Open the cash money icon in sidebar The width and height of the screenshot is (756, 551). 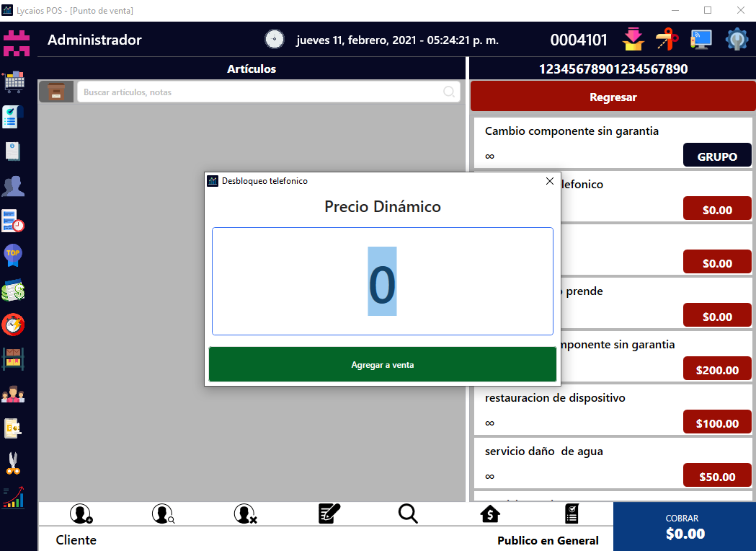click(x=14, y=290)
